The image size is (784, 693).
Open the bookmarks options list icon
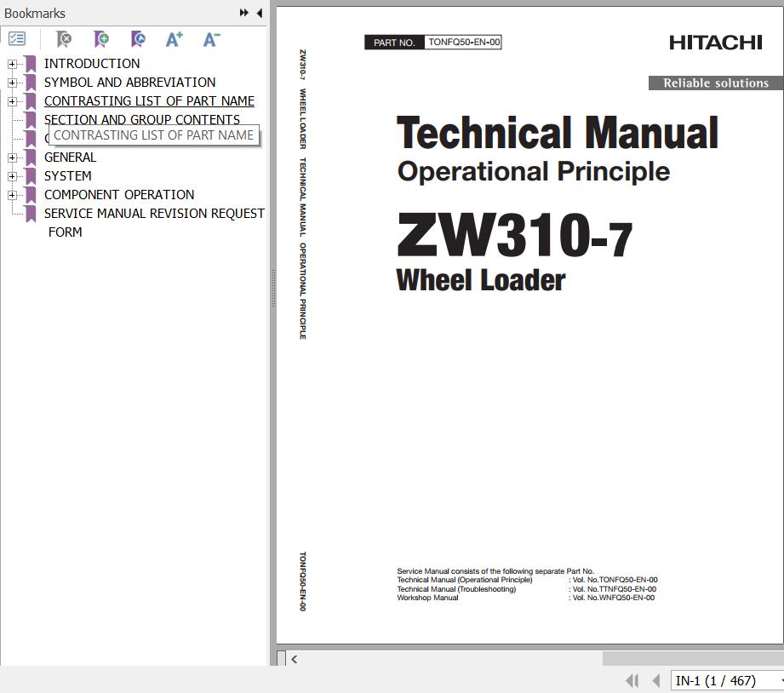coord(17,38)
